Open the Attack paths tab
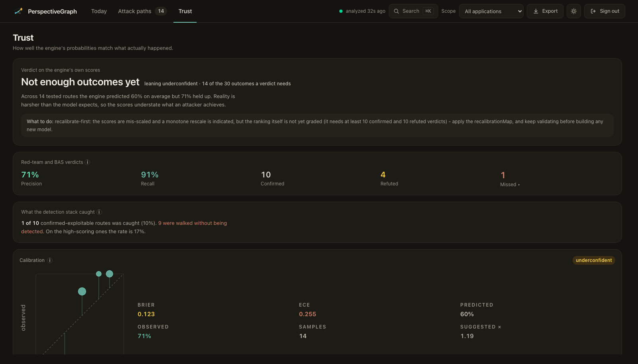Viewport: 638px width, 364px height. pyautogui.click(x=142, y=11)
